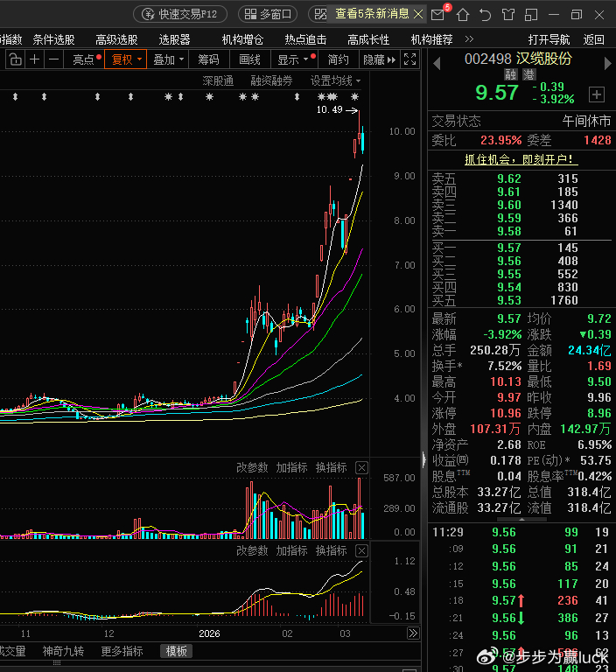
Task: Close the volume indicator panel
Action: 361,468
